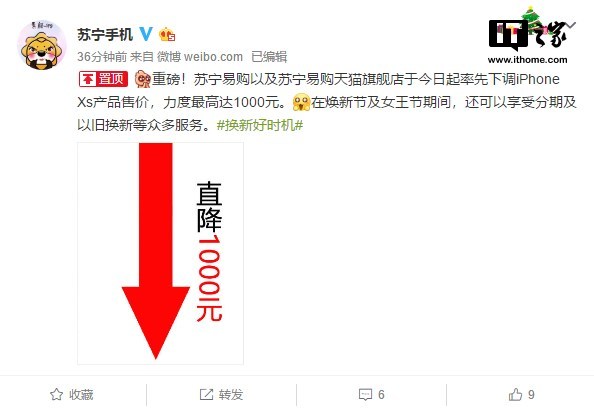Expand post options chevron at top right

click(x=572, y=25)
